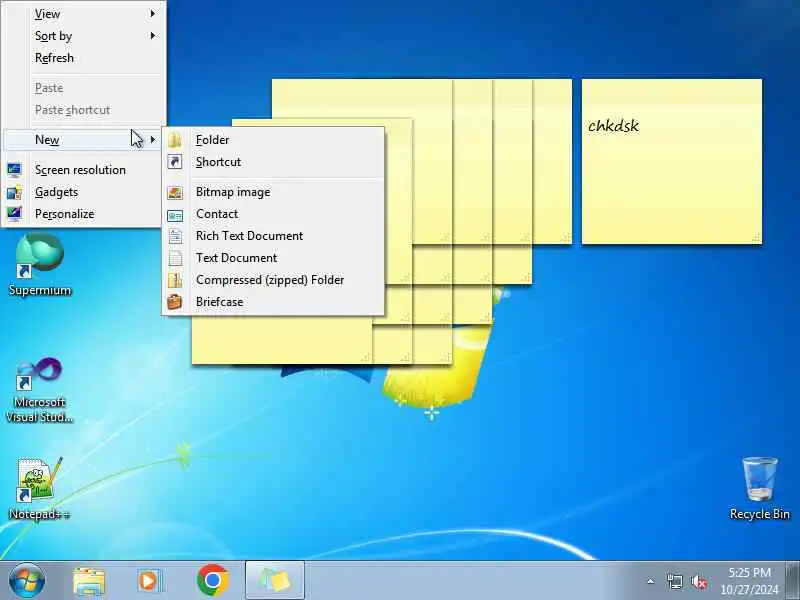Select the Notepad++ desktop shortcut
The height and width of the screenshot is (600, 800).
(40, 488)
